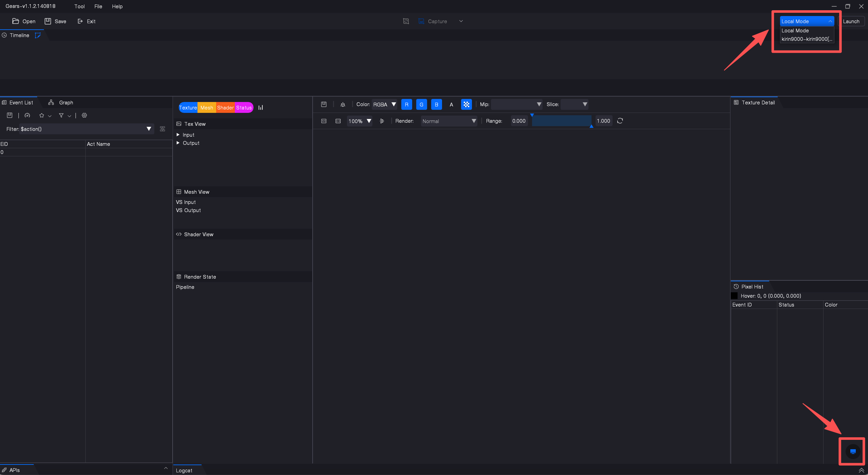Viewport: 868px width, 475px height.
Task: Select the Mesh pill toggle
Action: (206, 107)
